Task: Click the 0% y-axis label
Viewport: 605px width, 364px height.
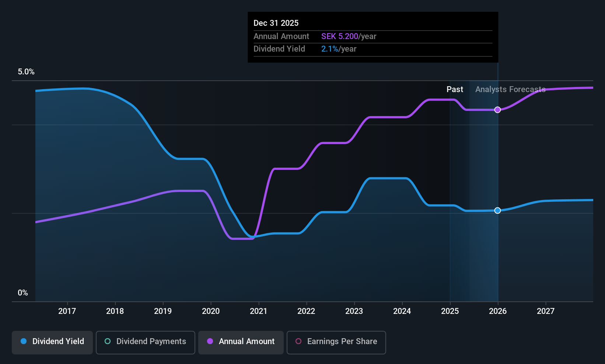Action: click(x=23, y=293)
